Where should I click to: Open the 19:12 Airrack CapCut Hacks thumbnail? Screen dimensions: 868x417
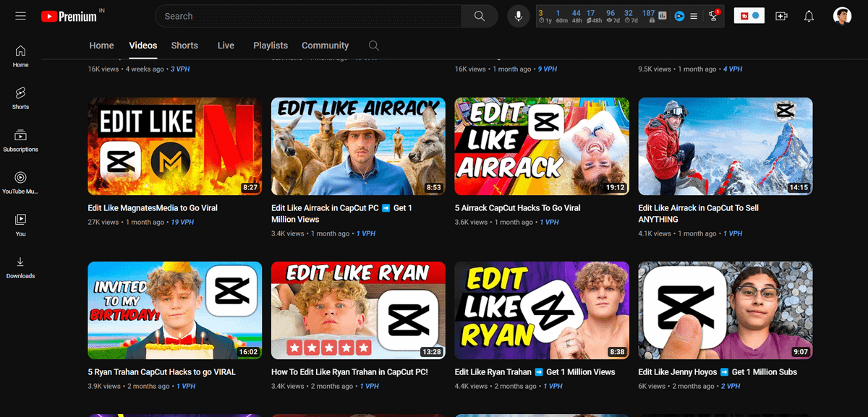[x=542, y=147]
